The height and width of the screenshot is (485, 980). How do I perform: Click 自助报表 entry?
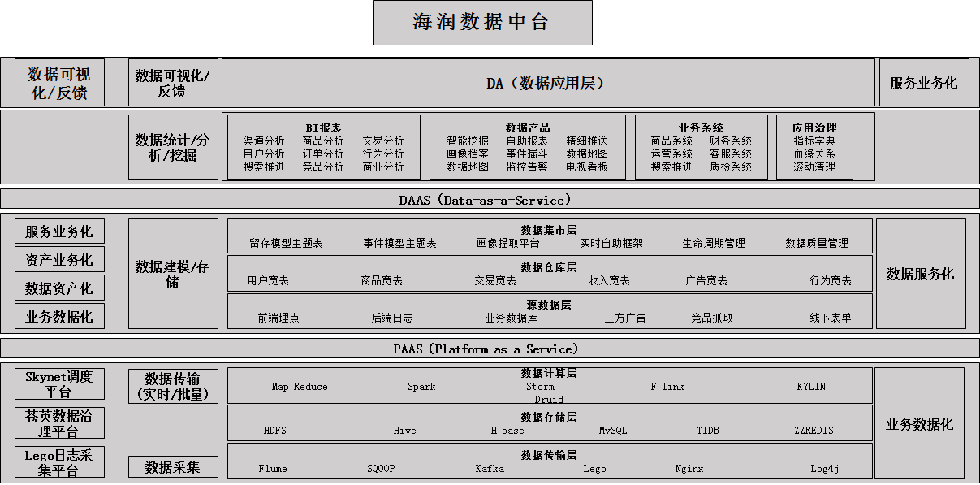[527, 141]
